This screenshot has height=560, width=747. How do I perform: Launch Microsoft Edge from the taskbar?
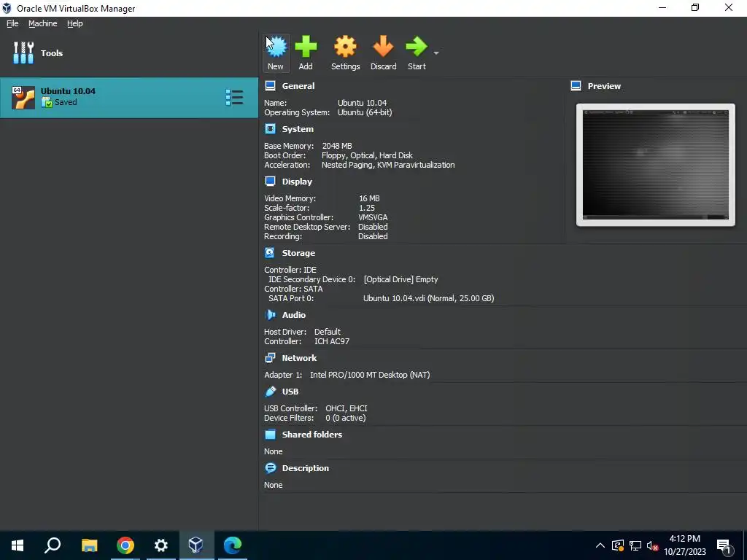(233, 545)
